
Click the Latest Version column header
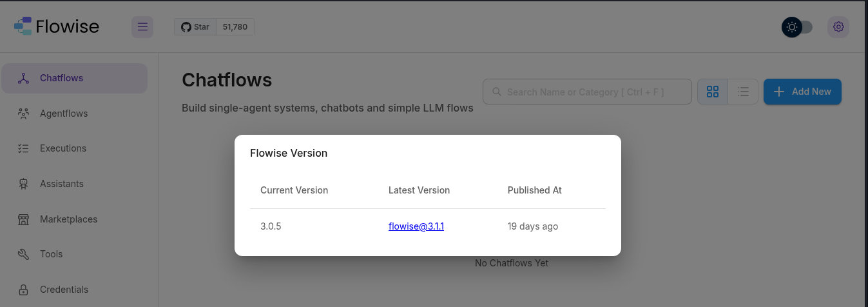[420, 190]
